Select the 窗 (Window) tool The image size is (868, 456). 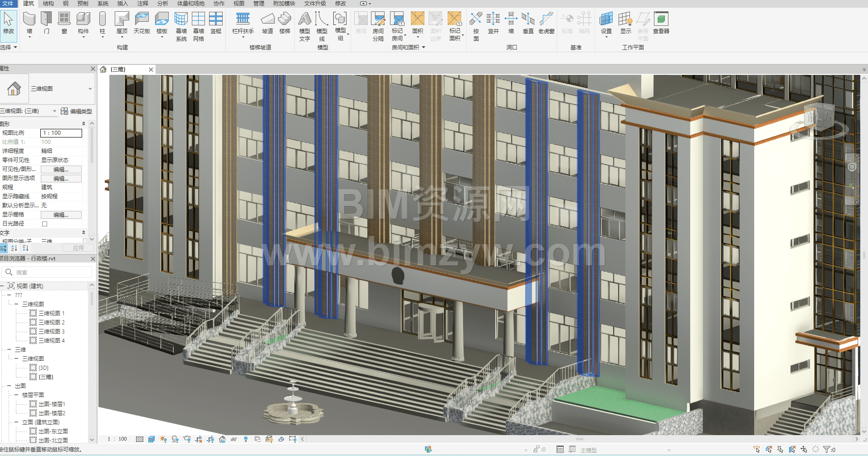pos(64,23)
